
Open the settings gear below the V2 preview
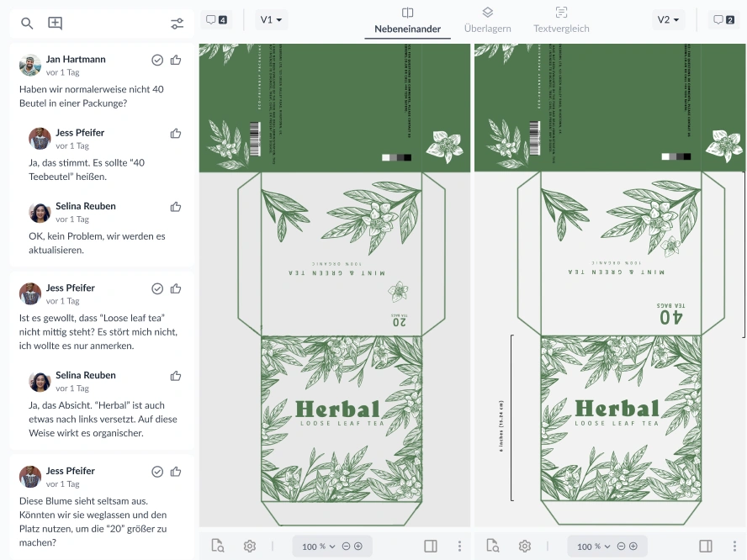tap(524, 546)
